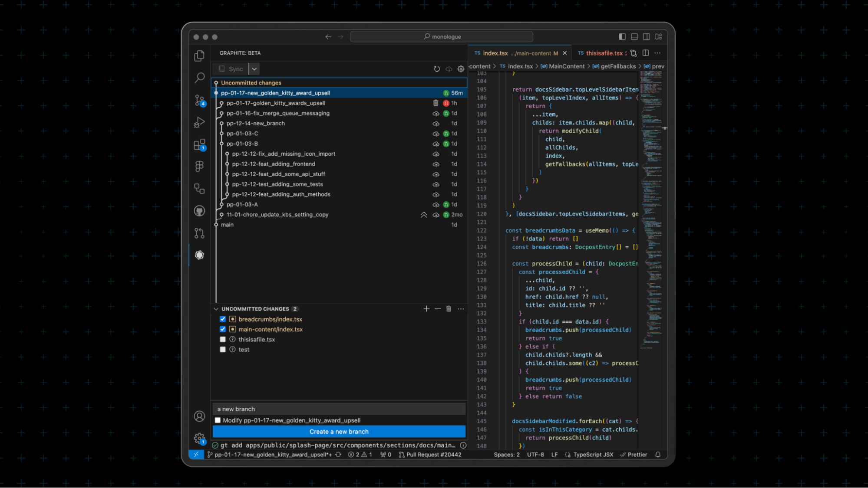This screenshot has width=868, height=488.
Task: Enable checkbox for main-content/index.tsx
Action: [222, 330]
